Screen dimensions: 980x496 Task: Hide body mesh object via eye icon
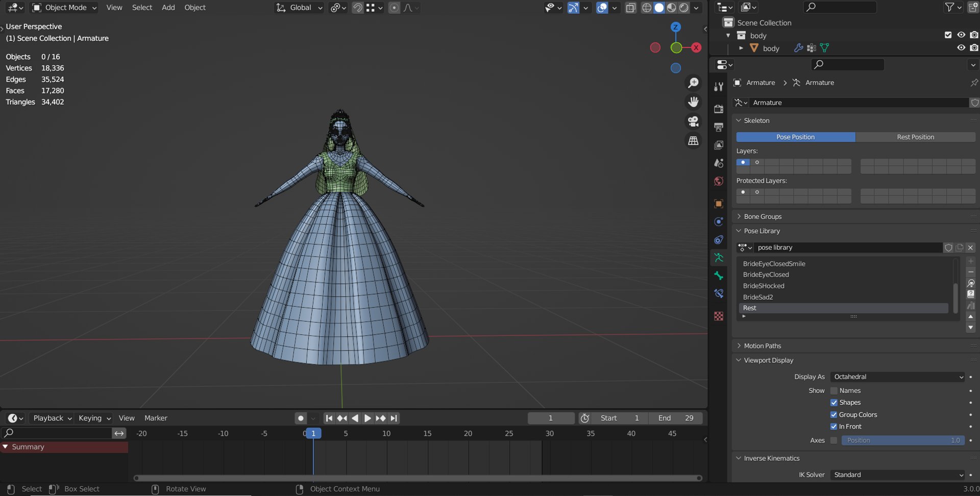coord(961,48)
